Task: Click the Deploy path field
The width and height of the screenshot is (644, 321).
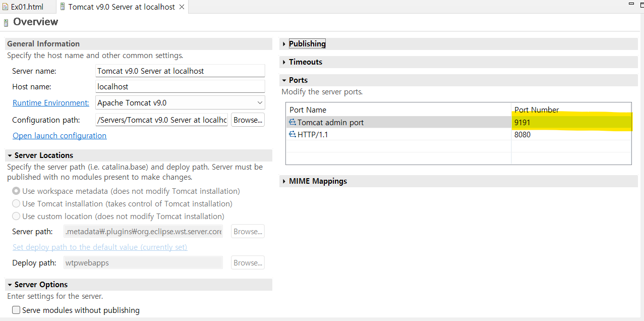Action: coord(144,263)
